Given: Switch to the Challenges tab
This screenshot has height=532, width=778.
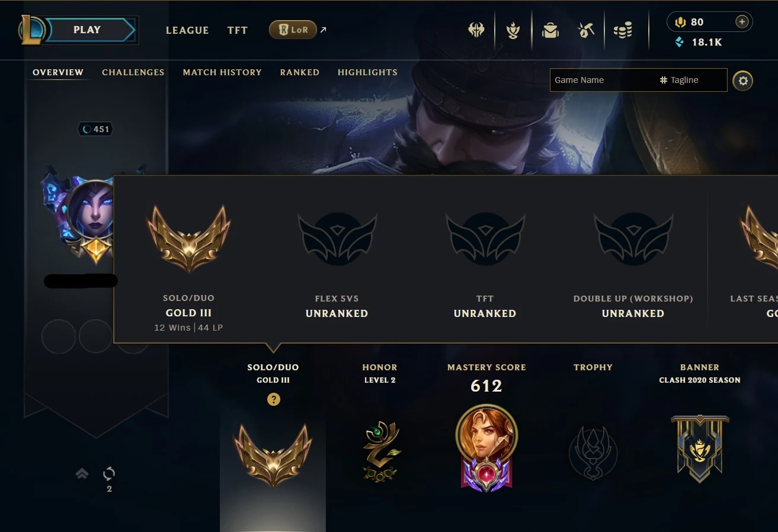Looking at the screenshot, I should click(133, 72).
